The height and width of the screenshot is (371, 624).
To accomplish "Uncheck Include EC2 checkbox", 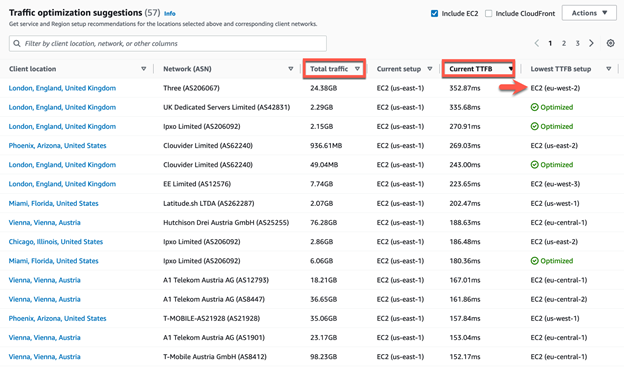I will (x=434, y=14).
